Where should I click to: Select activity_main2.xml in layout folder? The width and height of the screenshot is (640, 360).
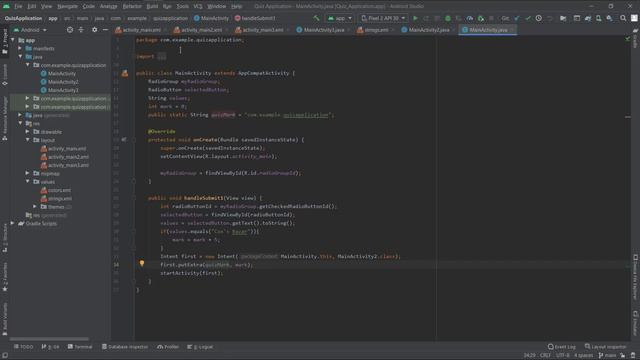68,157
